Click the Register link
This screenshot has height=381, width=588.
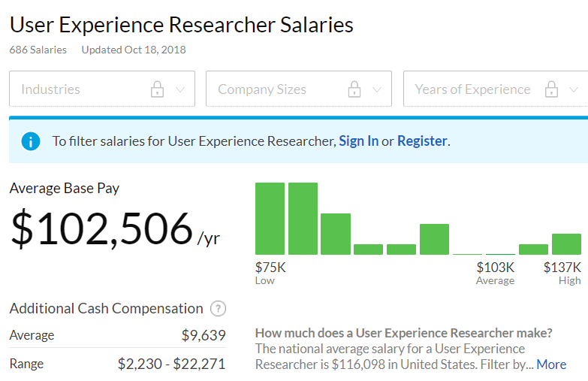[422, 141]
